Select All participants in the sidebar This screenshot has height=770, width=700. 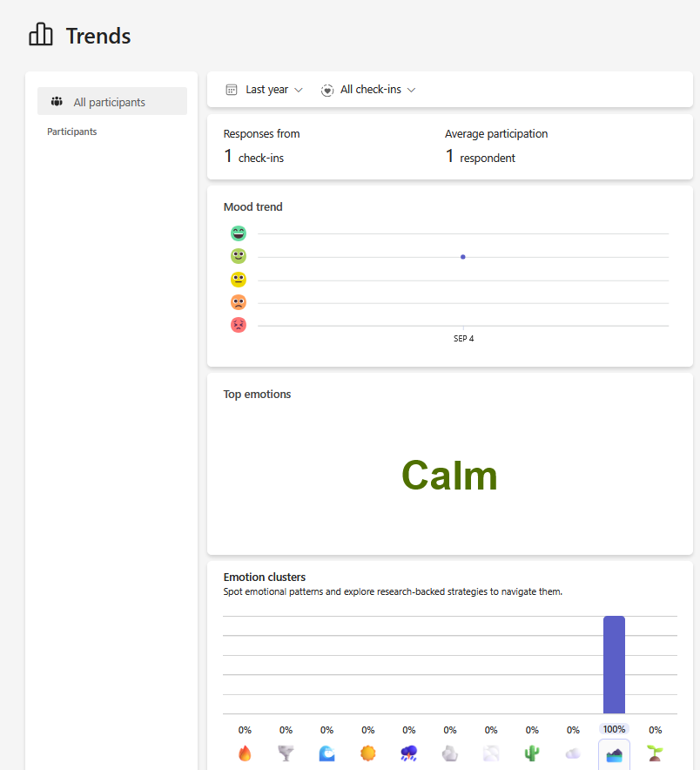pos(112,102)
